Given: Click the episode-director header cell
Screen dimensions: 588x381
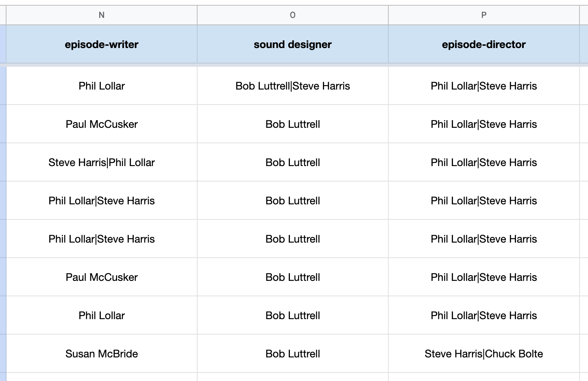Looking at the screenshot, I should tap(484, 44).
